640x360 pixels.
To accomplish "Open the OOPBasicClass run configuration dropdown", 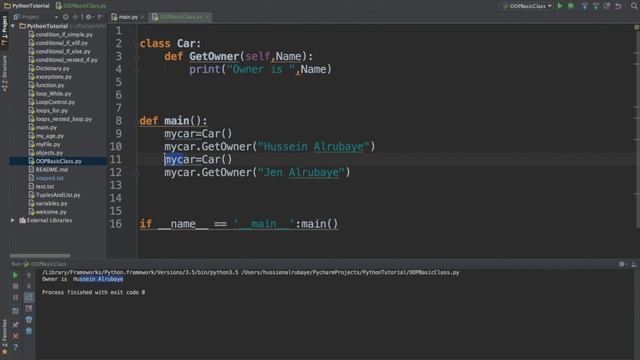I will click(x=527, y=6).
